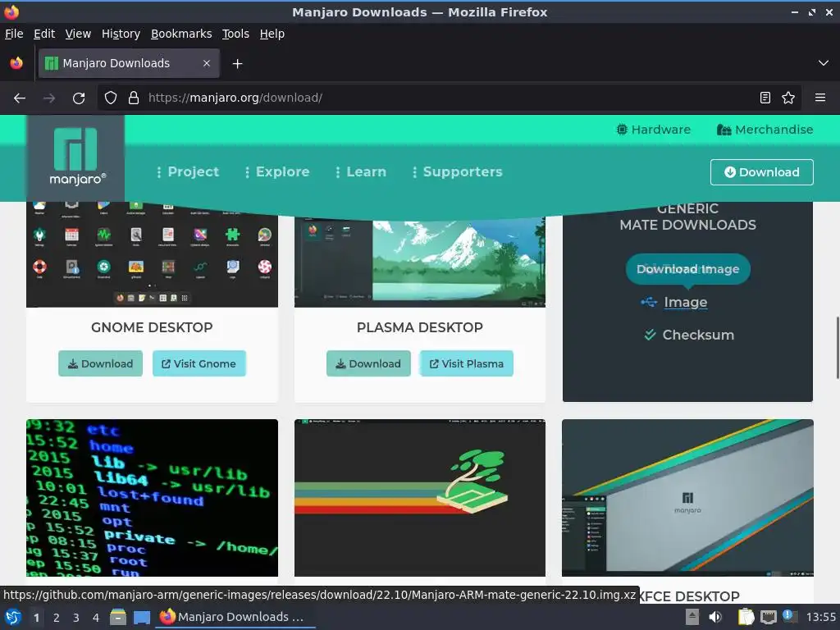
Task: Open the clipboard tray icon
Action: [746, 617]
